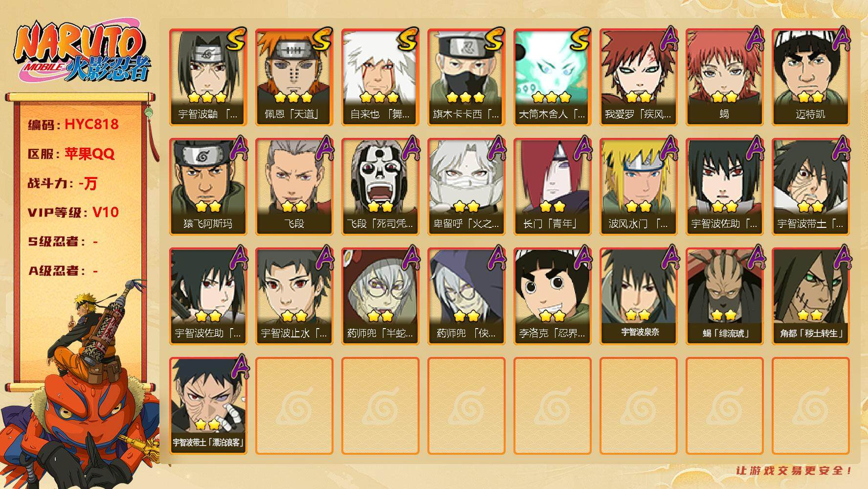
Task: Choose the 蝎 ninja card in the top row
Action: pos(724,77)
